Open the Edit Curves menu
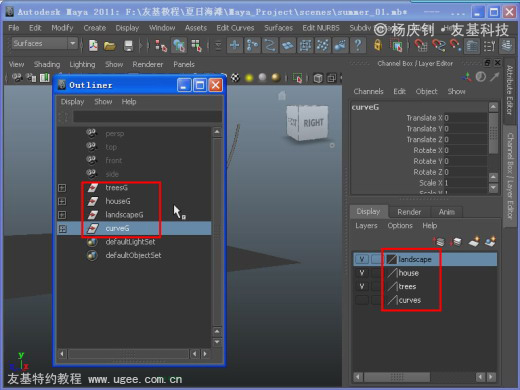520x390 pixels. click(x=235, y=28)
